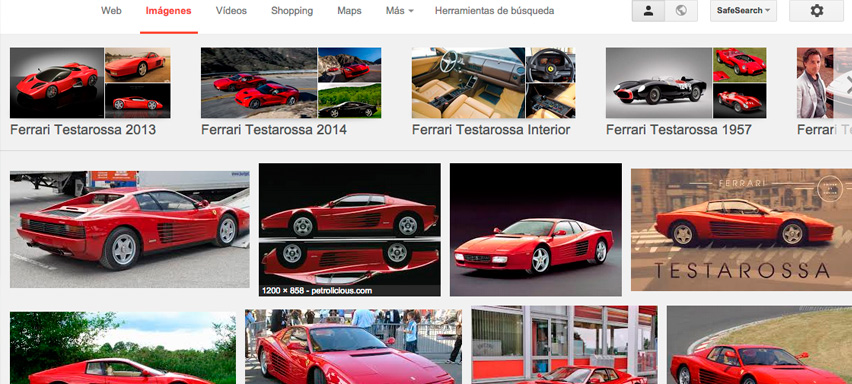This screenshot has height=384, width=852.
Task: Switch to the Imágenes tab
Action: [168, 11]
